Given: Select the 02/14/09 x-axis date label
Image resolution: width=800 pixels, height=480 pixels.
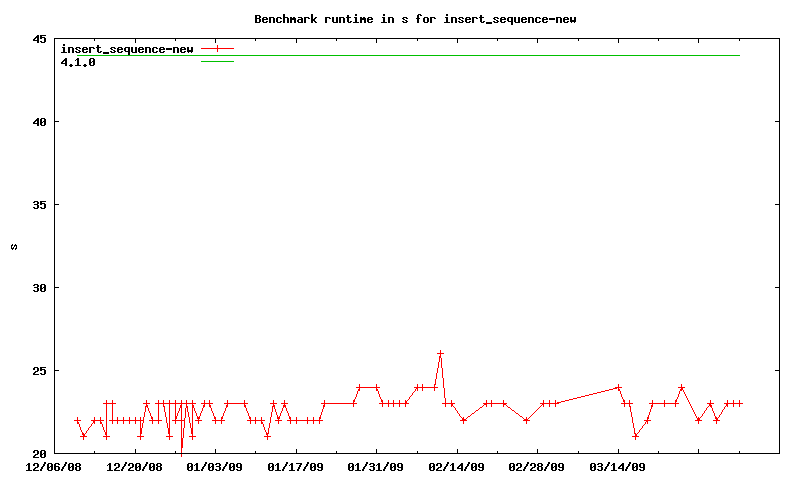Looking at the screenshot, I should pos(457,466).
